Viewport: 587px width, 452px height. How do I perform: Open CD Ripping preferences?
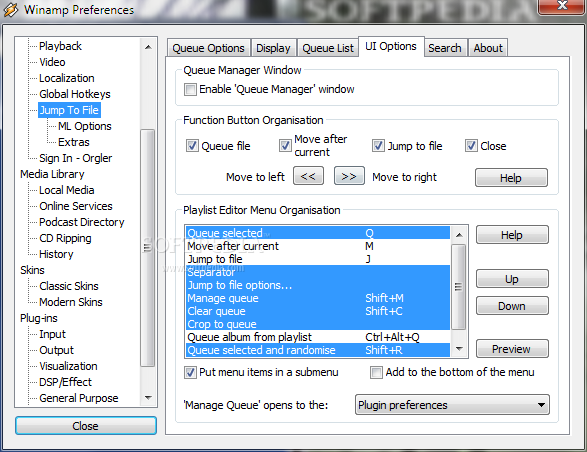[x=65, y=239]
